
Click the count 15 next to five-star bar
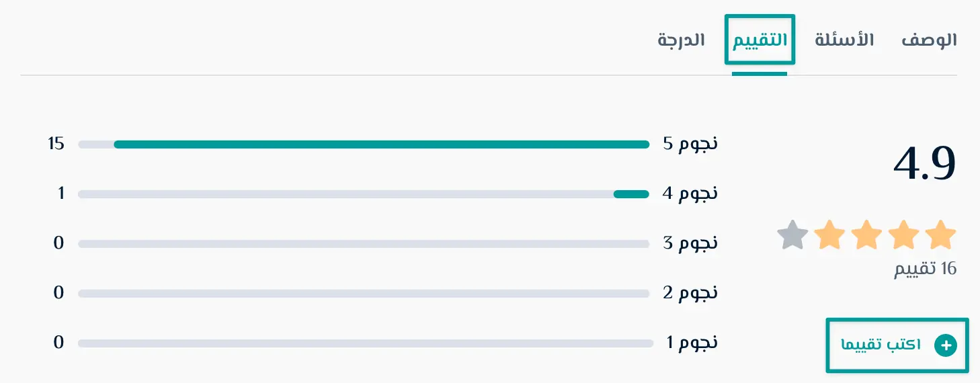point(56,144)
